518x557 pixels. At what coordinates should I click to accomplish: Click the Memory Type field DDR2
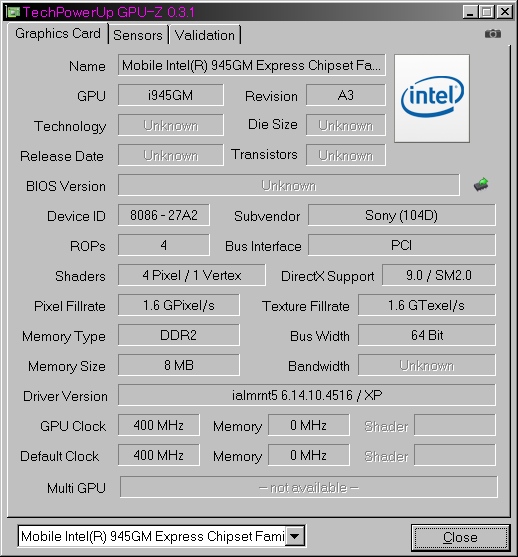click(x=179, y=335)
